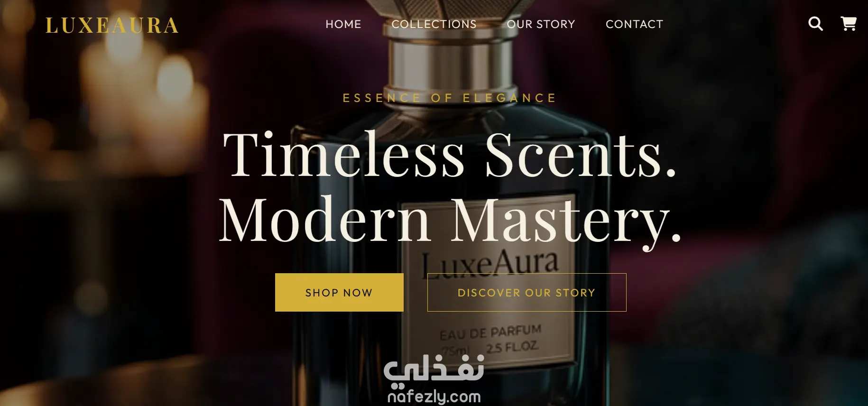The width and height of the screenshot is (868, 406).
Task: Open the search magnifier icon
Action: (x=815, y=24)
